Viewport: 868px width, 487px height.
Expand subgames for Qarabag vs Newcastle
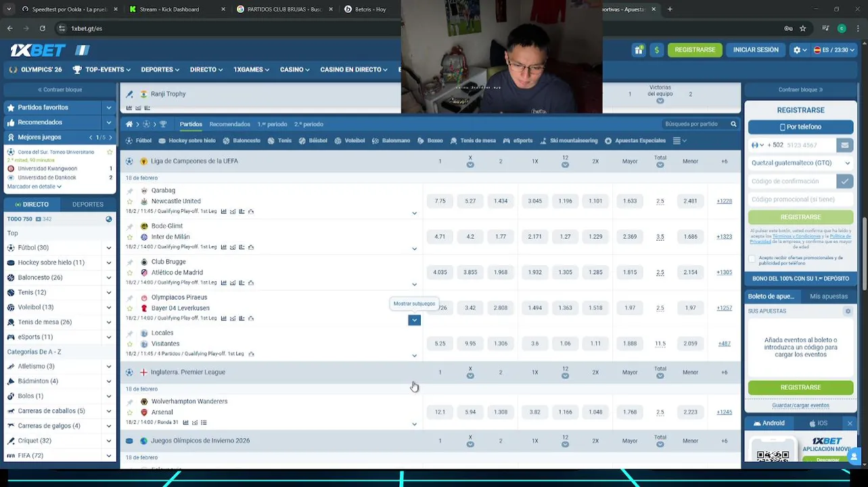coord(415,213)
